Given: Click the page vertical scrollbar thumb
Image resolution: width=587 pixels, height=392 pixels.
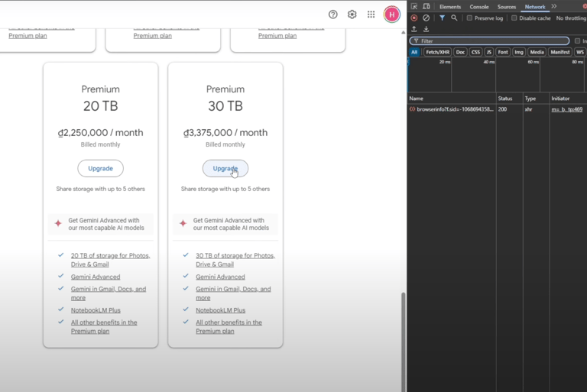Looking at the screenshot, I should tap(404, 342).
